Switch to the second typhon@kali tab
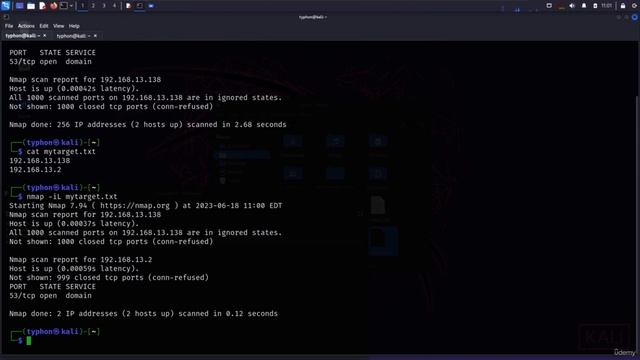Viewport: 640px width, 360px height. pyautogui.click(x=73, y=36)
